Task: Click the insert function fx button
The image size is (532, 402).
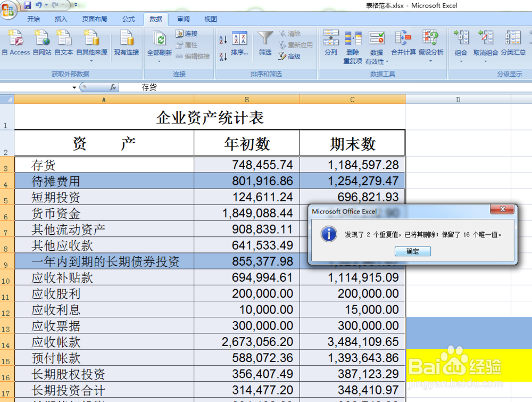Action: coord(113,87)
